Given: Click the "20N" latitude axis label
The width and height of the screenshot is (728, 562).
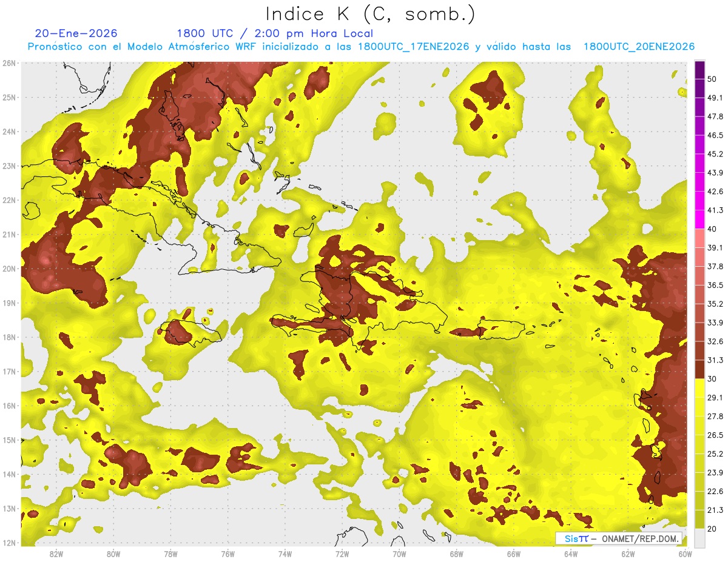Looking at the screenshot, I should (x=9, y=269).
